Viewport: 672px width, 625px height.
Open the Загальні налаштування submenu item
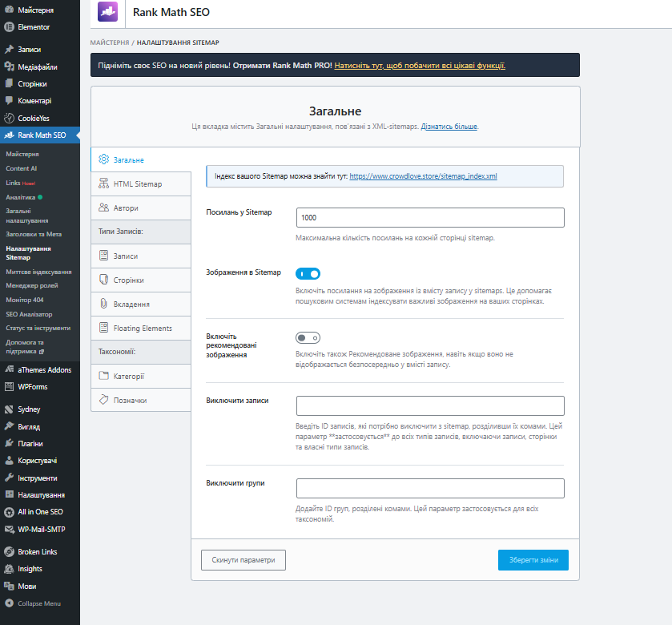27,216
